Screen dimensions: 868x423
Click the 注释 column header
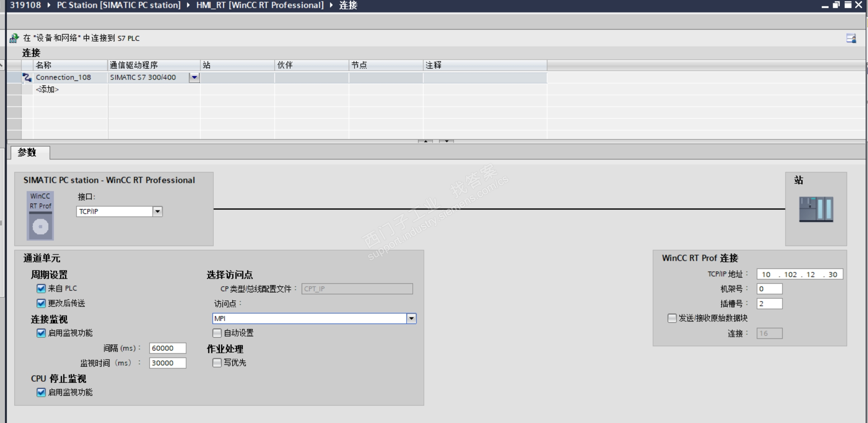(x=485, y=65)
